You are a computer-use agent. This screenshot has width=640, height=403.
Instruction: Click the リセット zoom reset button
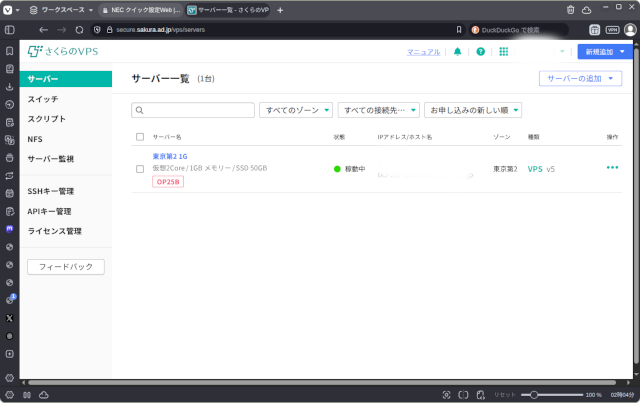pos(504,395)
